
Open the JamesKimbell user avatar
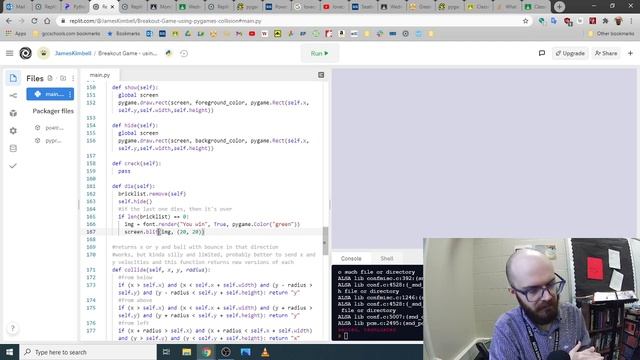44,53
